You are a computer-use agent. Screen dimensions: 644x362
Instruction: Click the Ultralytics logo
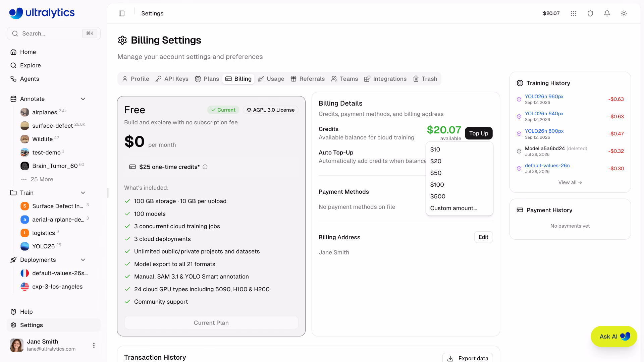[42, 13]
